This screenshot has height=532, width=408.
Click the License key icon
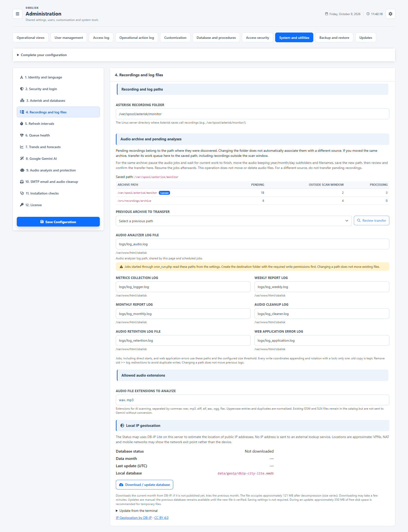click(x=22, y=205)
